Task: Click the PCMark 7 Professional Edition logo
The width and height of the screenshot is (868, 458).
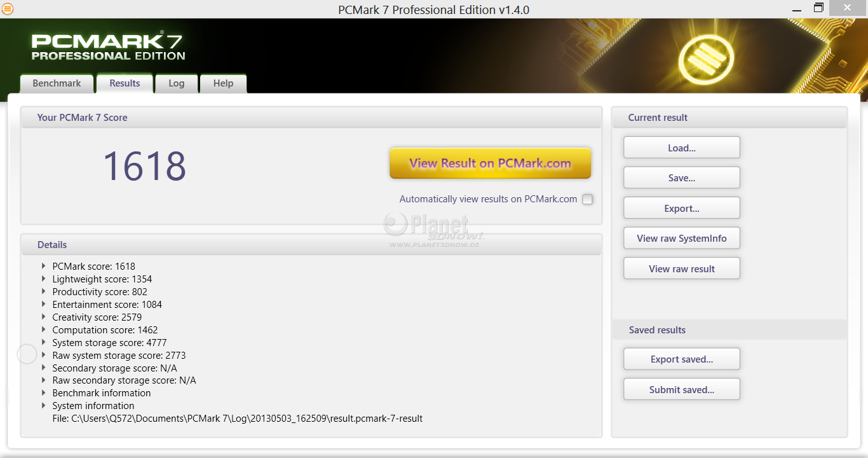Action: click(x=108, y=47)
